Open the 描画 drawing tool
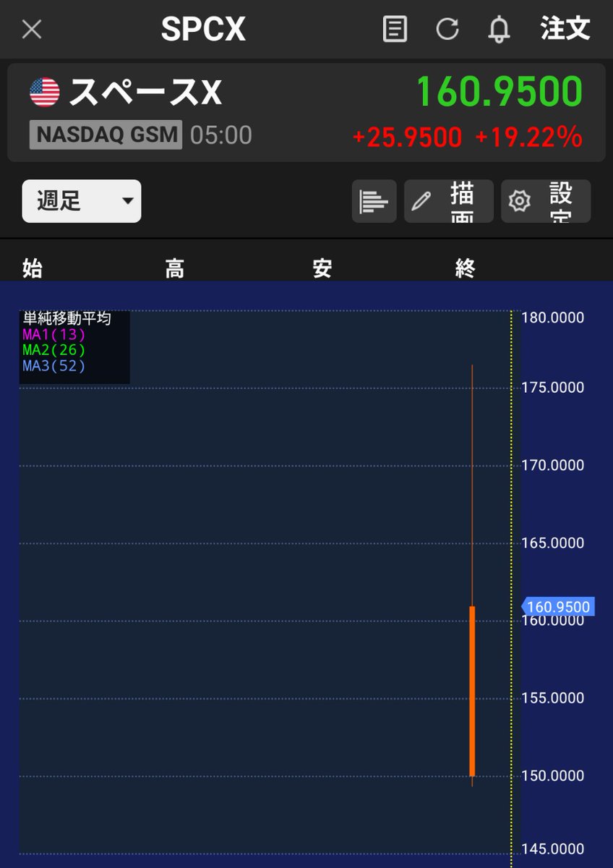The image size is (613, 868). pyautogui.click(x=448, y=200)
